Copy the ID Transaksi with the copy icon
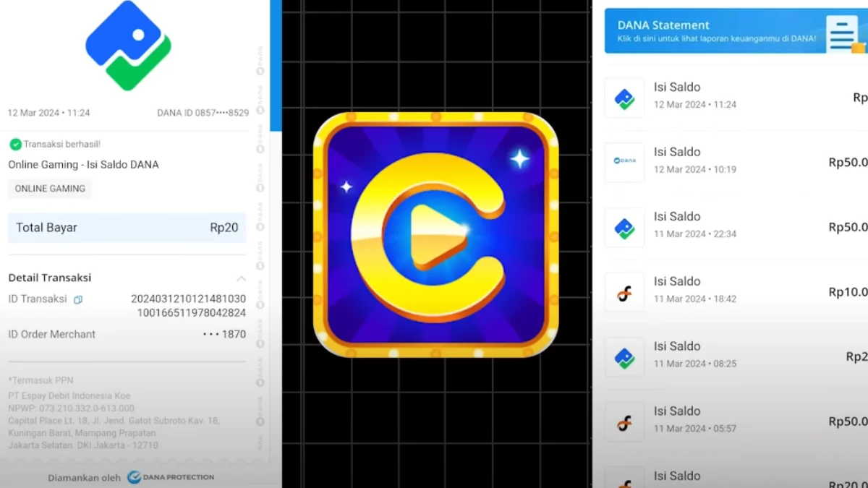Image resolution: width=868 pixels, height=488 pixels. pos(78,299)
